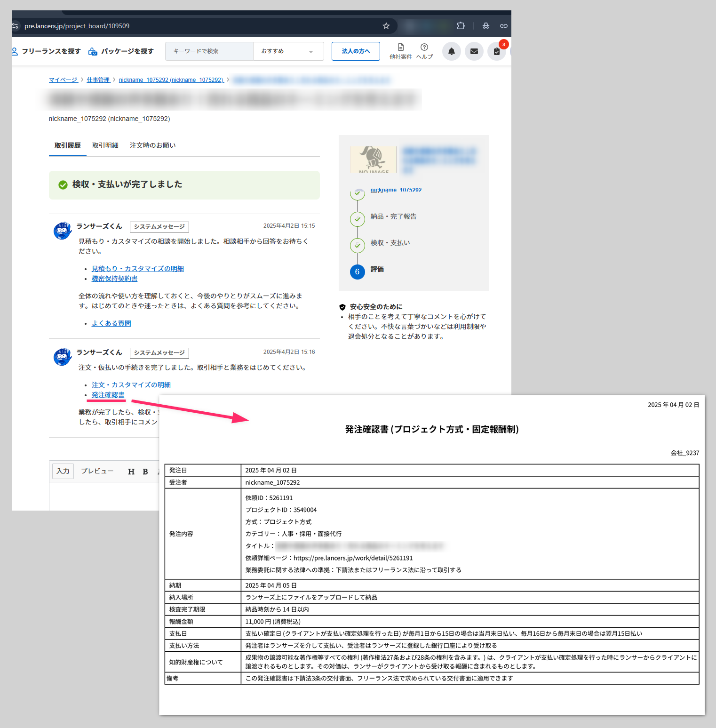
Task: Click the comment text area
Action: tap(104, 496)
